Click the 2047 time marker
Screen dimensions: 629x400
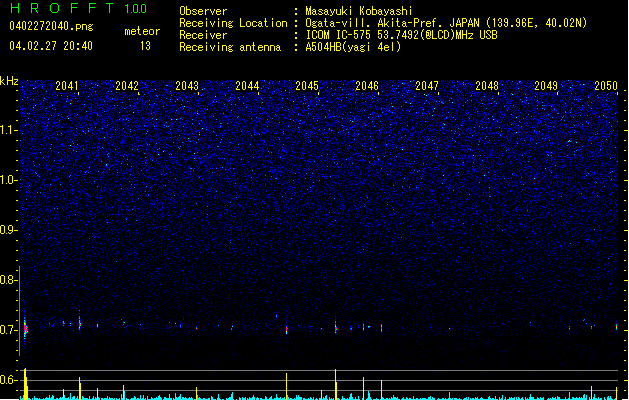click(x=427, y=86)
